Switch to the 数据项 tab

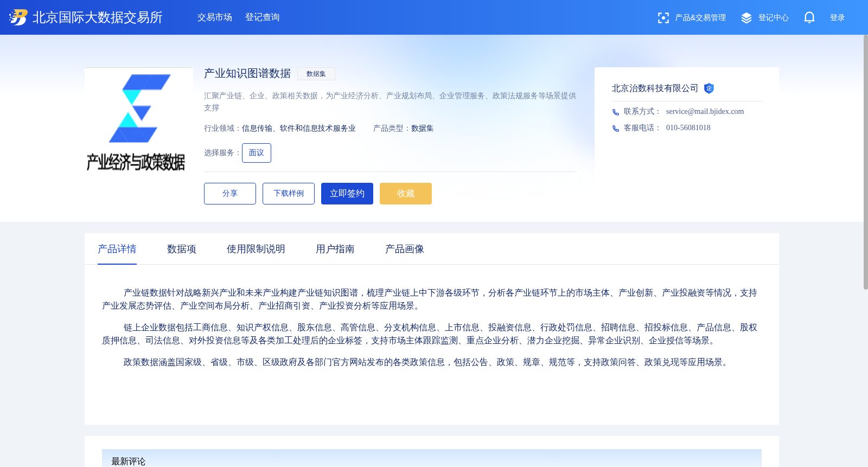[182, 249]
